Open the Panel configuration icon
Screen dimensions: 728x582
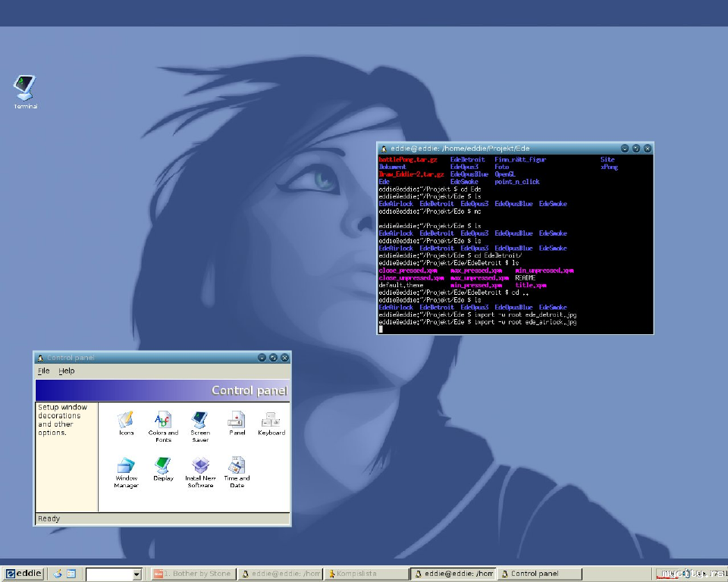237,420
